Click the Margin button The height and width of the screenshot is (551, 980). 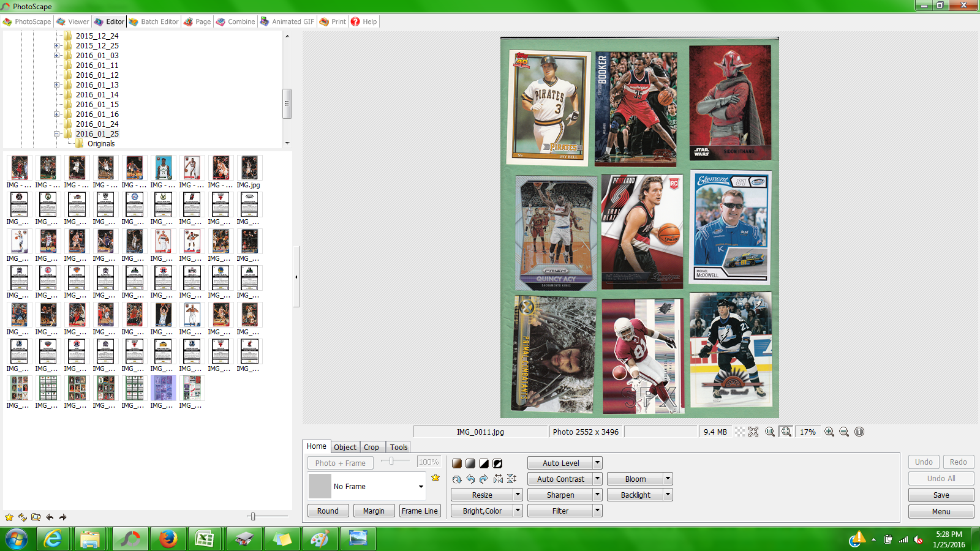(374, 511)
